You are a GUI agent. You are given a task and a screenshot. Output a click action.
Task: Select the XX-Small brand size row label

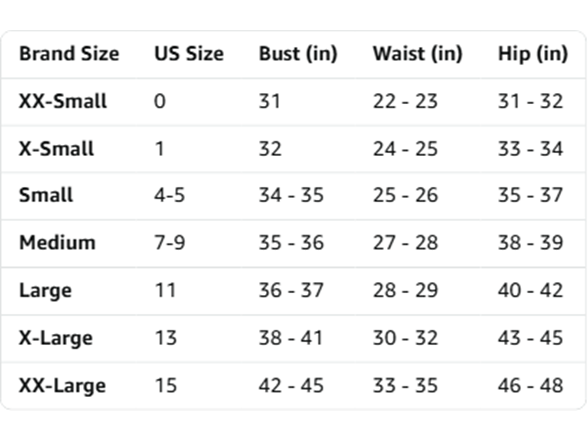[x=63, y=101]
